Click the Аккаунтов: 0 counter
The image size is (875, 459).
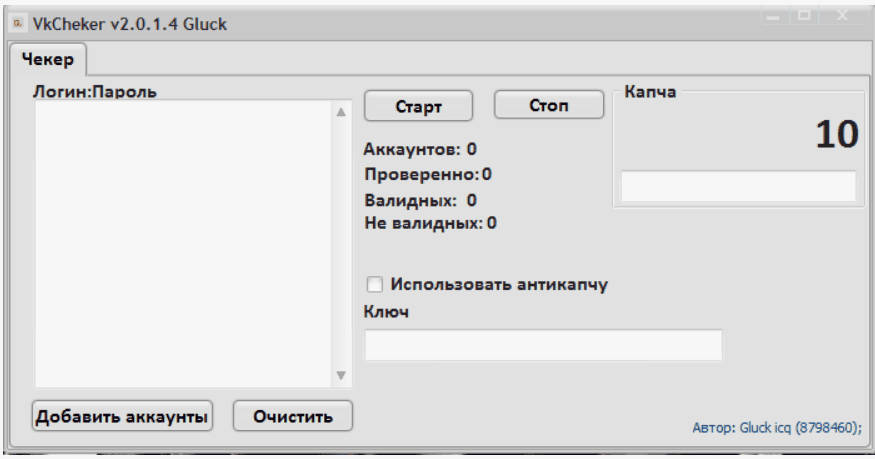(x=420, y=149)
